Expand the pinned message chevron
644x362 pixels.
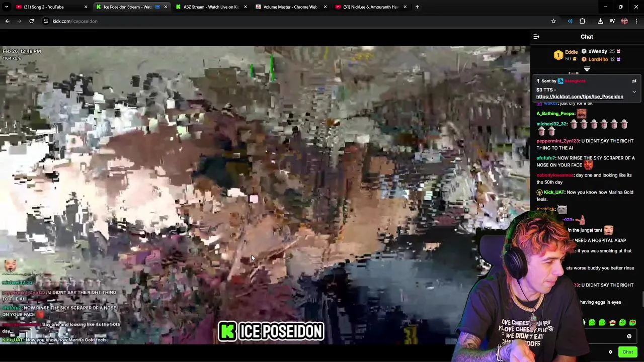[x=634, y=92]
